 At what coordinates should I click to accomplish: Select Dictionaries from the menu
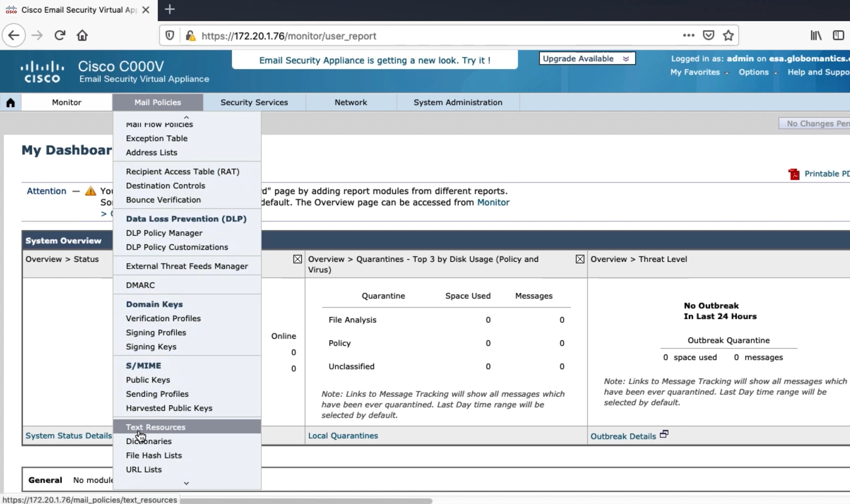click(149, 441)
